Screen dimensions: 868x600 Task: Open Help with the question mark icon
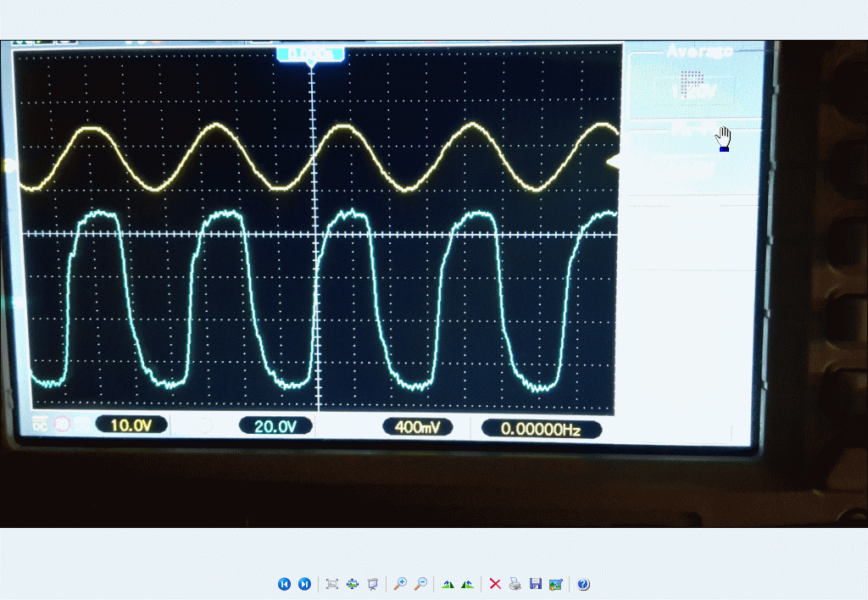pos(583,584)
